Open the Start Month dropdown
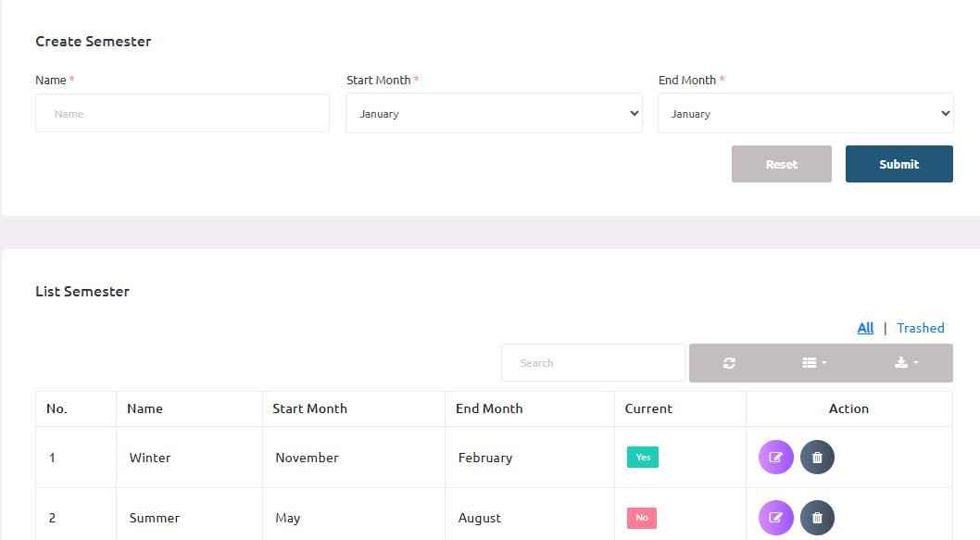 coord(494,114)
